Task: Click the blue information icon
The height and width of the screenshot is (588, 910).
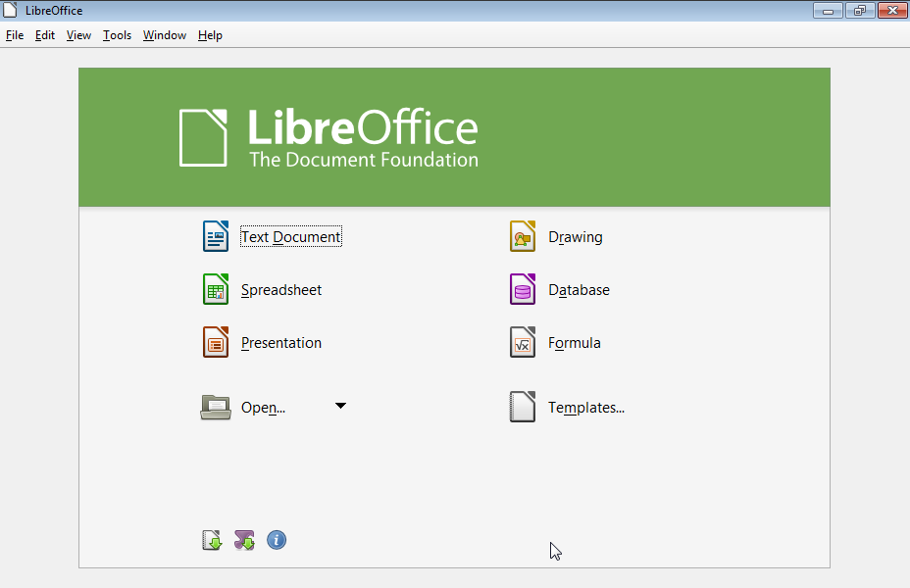Action: pyautogui.click(x=277, y=540)
